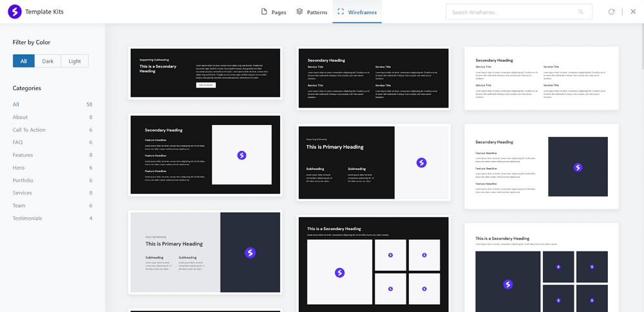Select the All color filter
The image size is (644, 312).
pyautogui.click(x=24, y=61)
